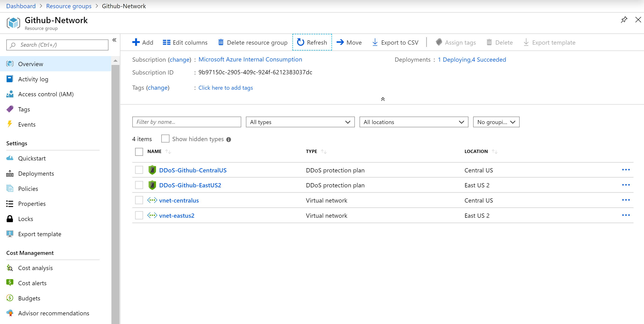Open vnet-eastus2 virtual network
Viewport: 644px width, 324px height.
click(x=176, y=215)
